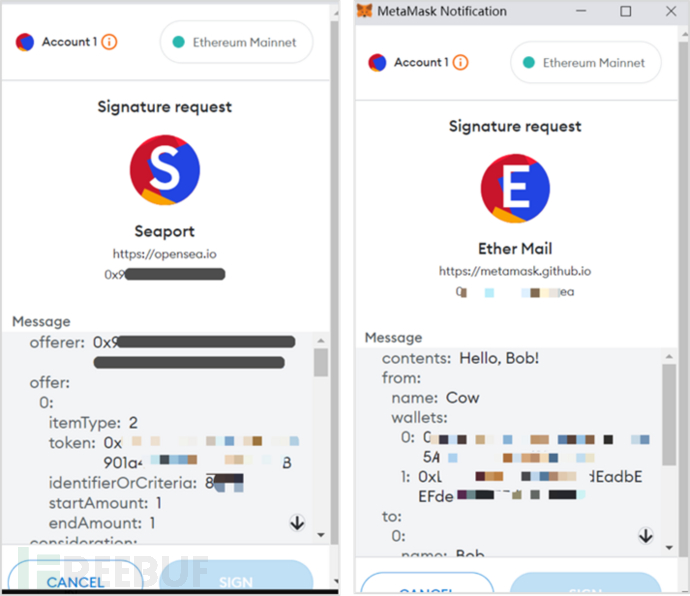Click the scrollbar up arrow in the Seaport message box
This screenshot has width=690, height=596.
pyautogui.click(x=321, y=340)
